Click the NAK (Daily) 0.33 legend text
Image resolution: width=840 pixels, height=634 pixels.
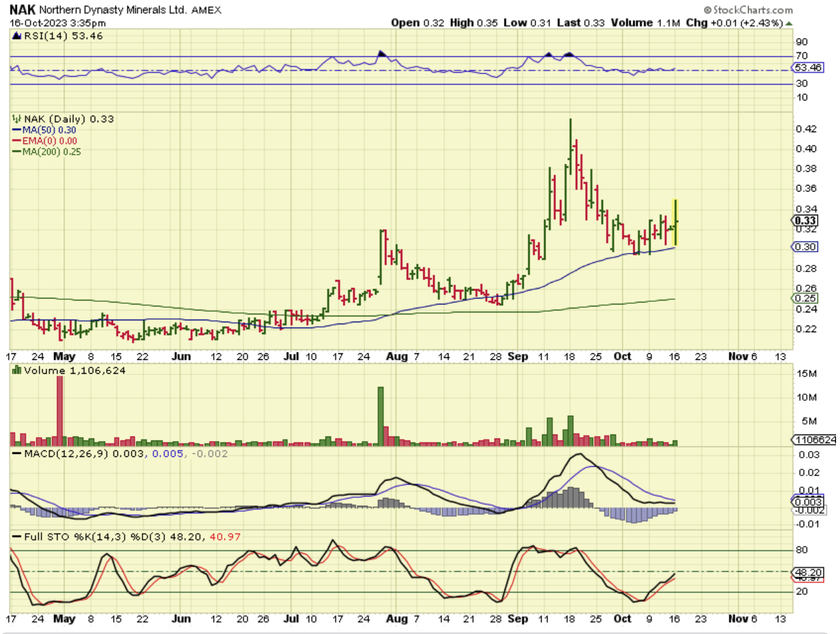point(69,119)
